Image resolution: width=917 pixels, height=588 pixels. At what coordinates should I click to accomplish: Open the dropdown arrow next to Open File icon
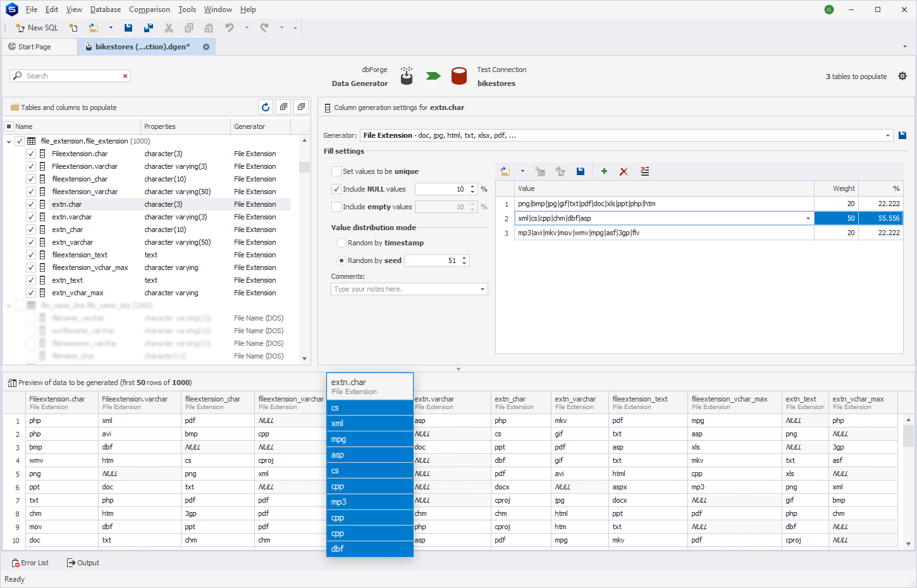pyautogui.click(x=111, y=28)
